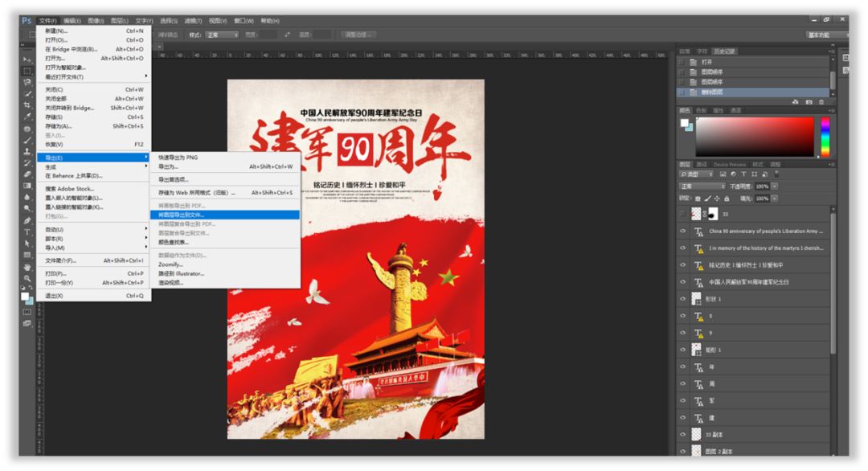The height and width of the screenshot is (471, 868).
Task: Hide the 矩形 1 layer
Action: 682,350
